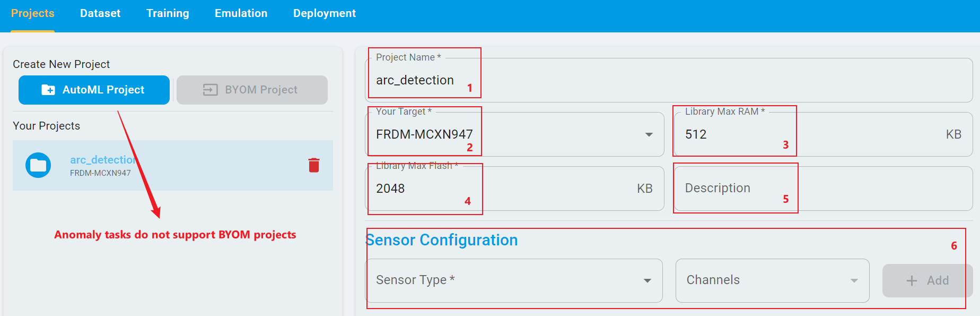Click into the Description field
The image size is (980, 316).
coord(822,189)
